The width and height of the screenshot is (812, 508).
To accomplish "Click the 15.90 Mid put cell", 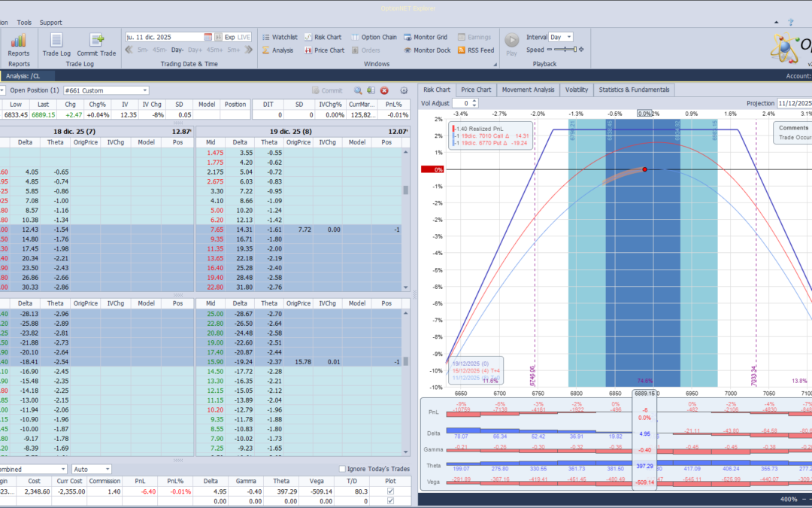I will 211,362.
